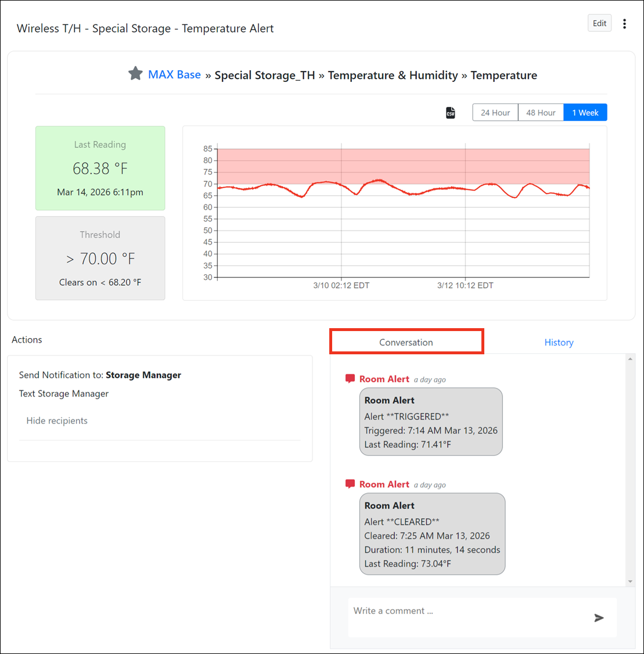The image size is (644, 654).
Task: Click the second Room Alert message icon
Action: [x=350, y=484]
